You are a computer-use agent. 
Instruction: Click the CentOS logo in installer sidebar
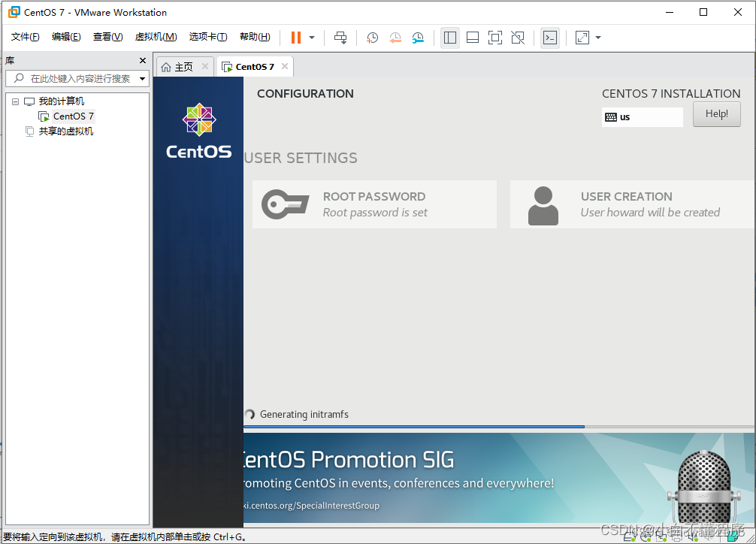(x=198, y=131)
